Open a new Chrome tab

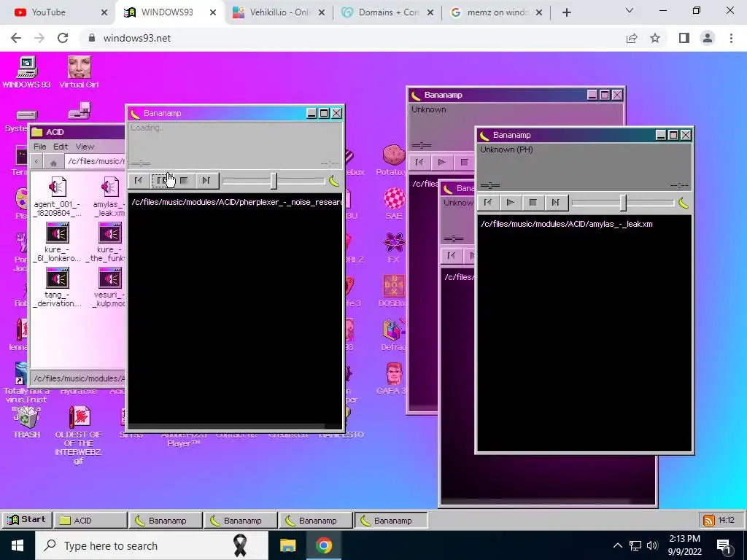tap(566, 13)
